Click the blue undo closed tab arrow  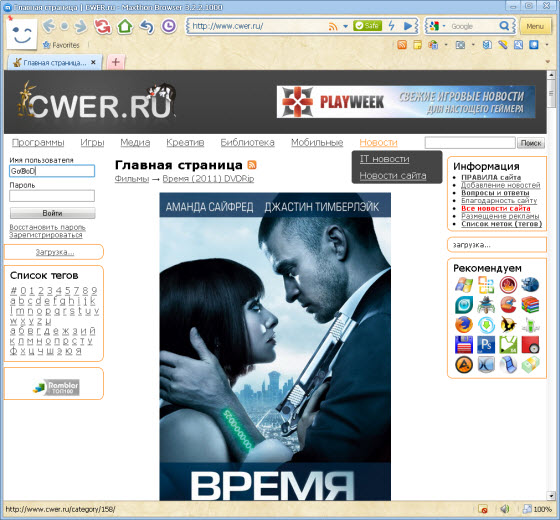tap(147, 26)
